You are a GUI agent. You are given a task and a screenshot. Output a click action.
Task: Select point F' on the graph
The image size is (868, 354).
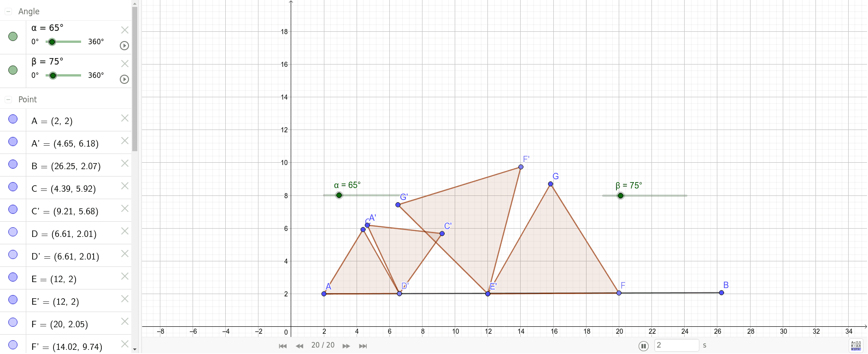click(521, 167)
